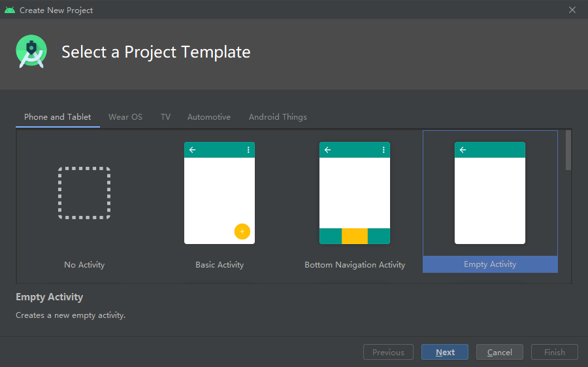Click the Android head icon in title bar
588x367 pixels.
(10, 10)
